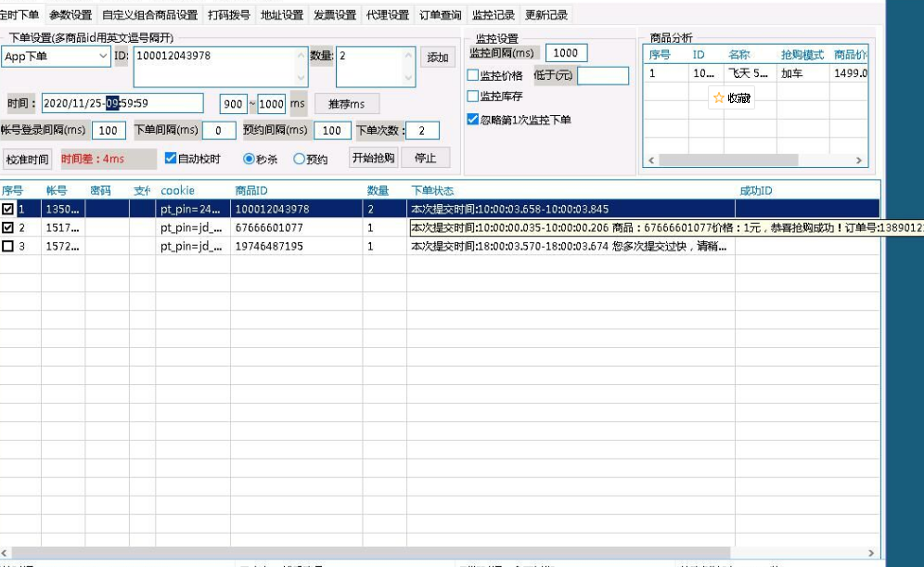Click the account list horizontal scrollbar thumb

(371, 553)
